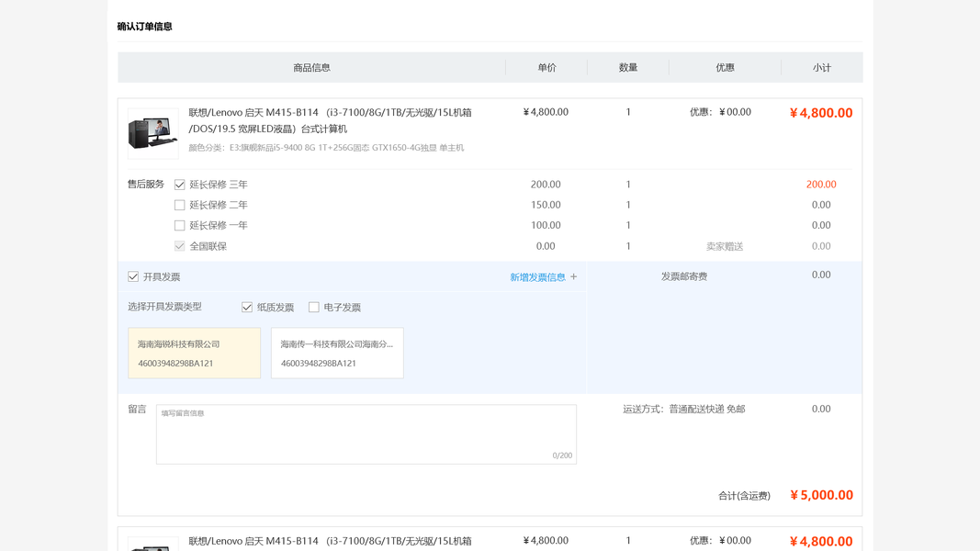980x551 pixels.
Task: Click the ¥5,000.00 order total amount
Action: click(x=821, y=495)
